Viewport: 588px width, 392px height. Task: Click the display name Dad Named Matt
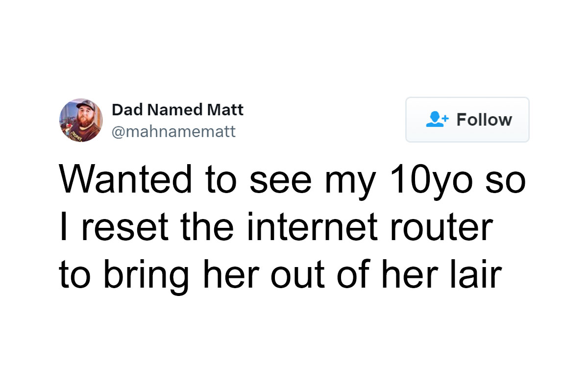coord(177,110)
